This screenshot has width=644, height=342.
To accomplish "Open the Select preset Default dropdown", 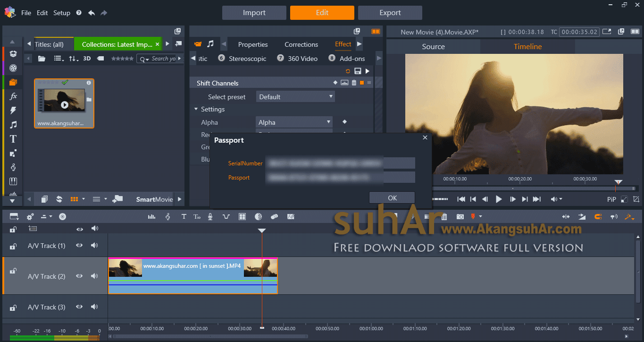I will click(295, 97).
